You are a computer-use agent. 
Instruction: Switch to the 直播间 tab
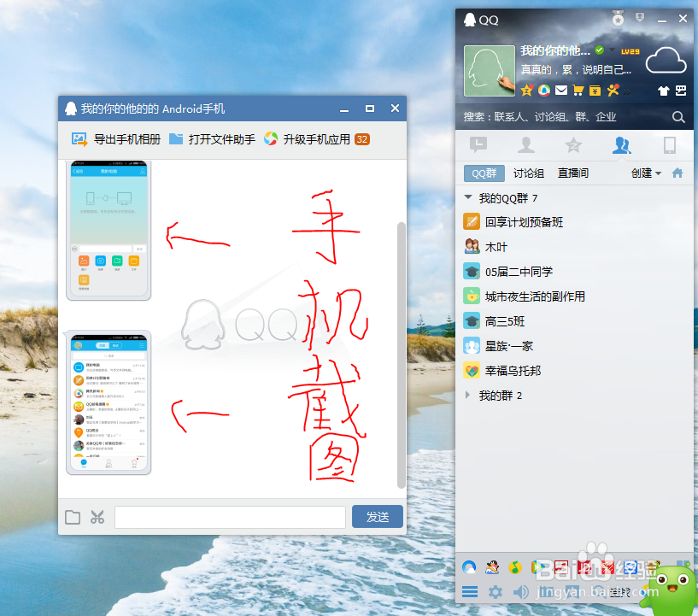coord(572,173)
